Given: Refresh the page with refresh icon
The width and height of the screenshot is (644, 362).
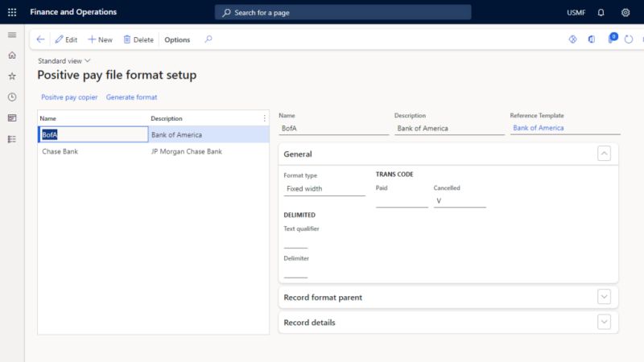Looking at the screenshot, I should [x=629, y=39].
